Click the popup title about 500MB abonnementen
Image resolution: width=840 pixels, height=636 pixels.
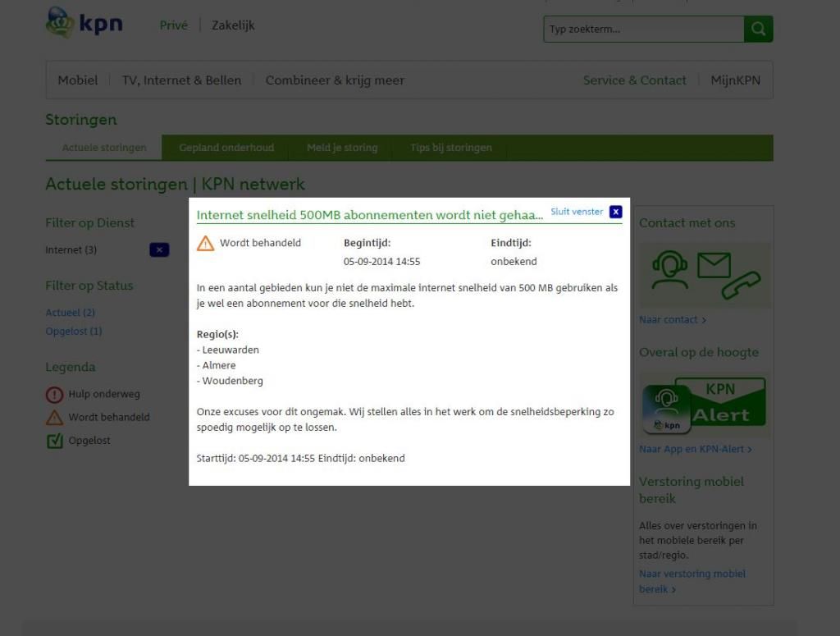coord(370,215)
